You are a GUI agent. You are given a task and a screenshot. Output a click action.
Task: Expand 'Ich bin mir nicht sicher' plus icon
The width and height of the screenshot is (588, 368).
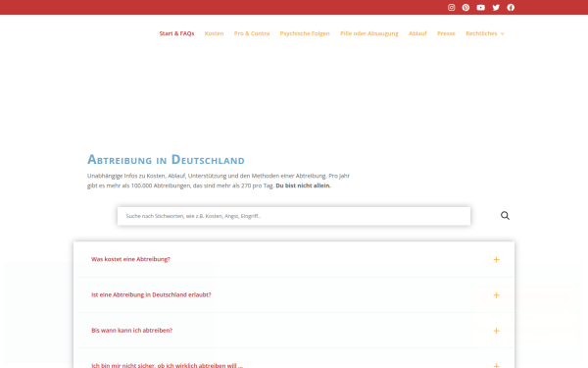[x=496, y=365]
